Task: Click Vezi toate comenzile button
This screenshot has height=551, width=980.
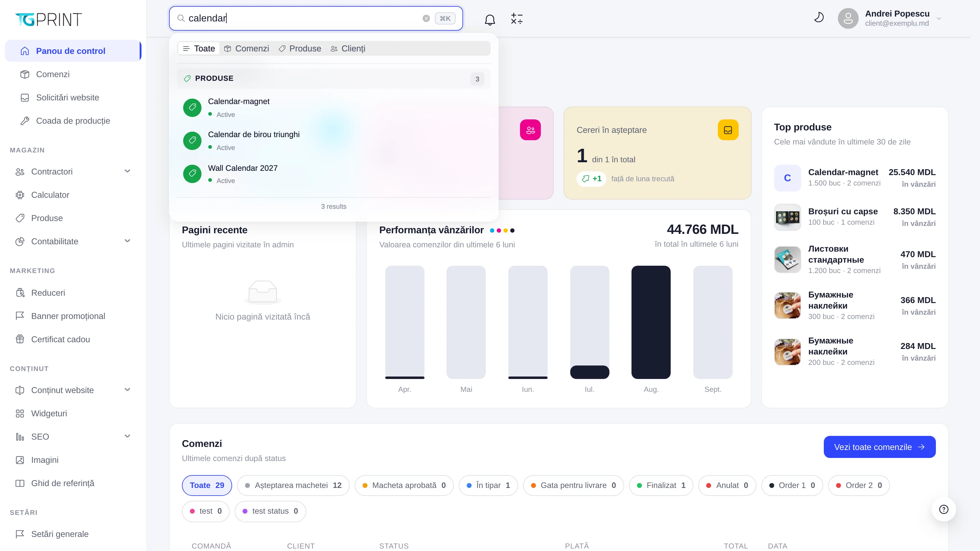Action: coord(879,447)
